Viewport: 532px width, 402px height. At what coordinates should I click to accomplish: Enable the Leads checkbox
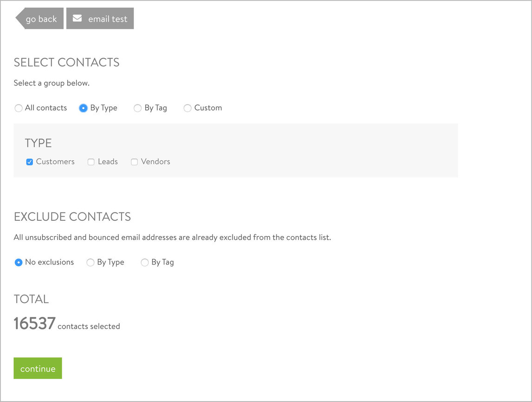91,161
